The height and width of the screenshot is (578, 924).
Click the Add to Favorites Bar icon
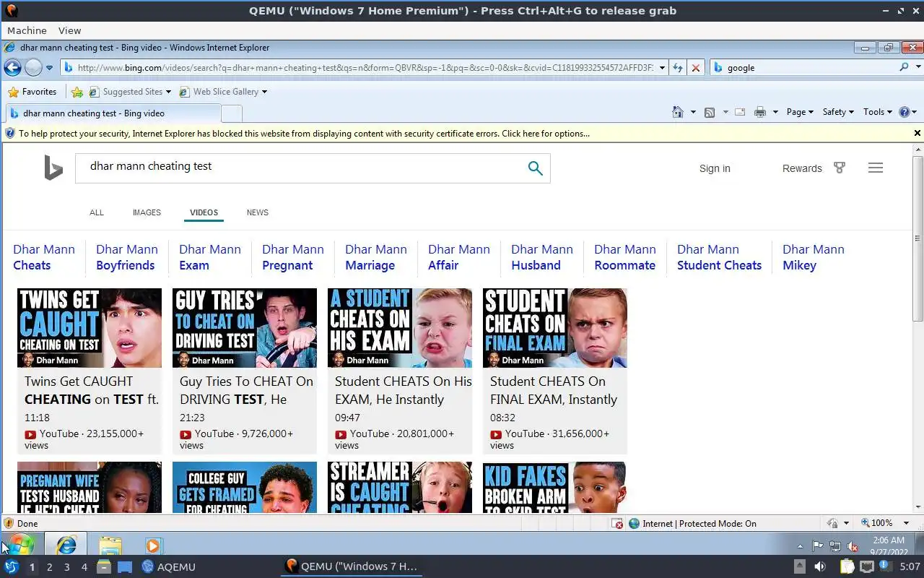point(77,92)
